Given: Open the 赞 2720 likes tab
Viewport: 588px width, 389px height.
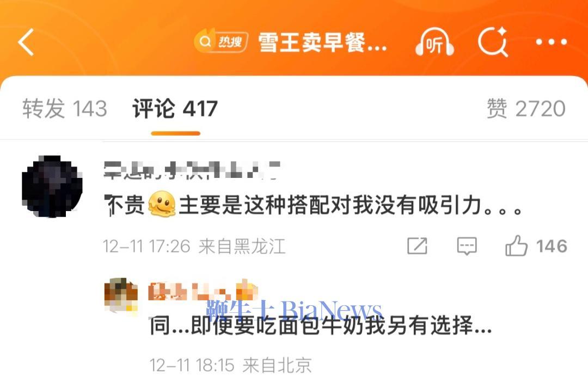Looking at the screenshot, I should coord(526,109).
